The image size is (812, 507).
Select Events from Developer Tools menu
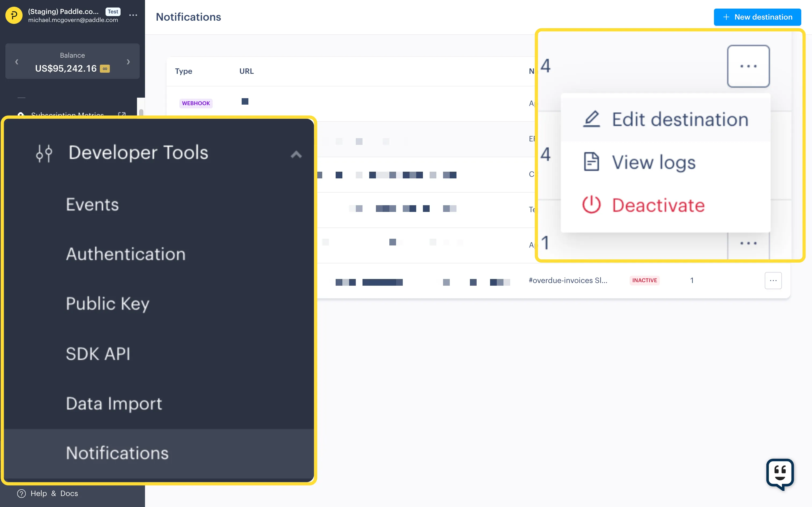92,204
